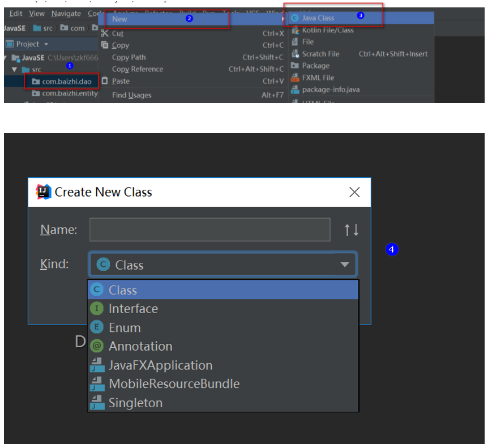This screenshot has height=448, width=492.
Task: Open the Project view dropdown
Action: pyautogui.click(x=46, y=44)
